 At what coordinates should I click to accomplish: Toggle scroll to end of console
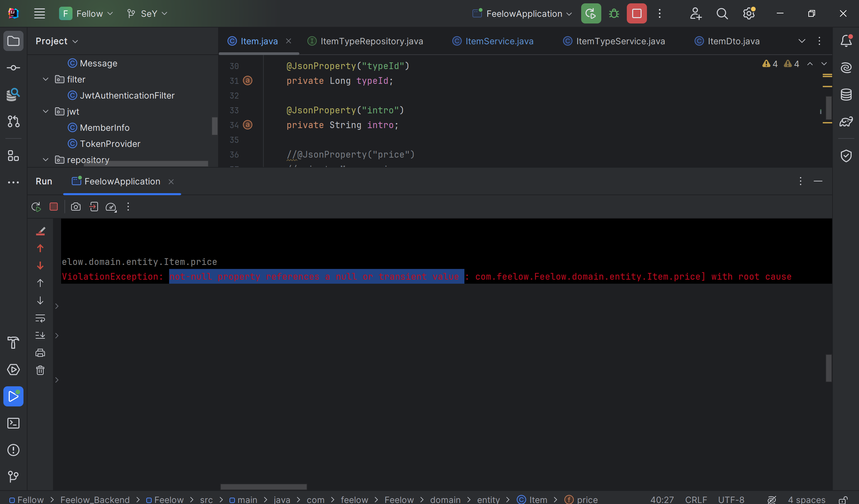(x=40, y=335)
